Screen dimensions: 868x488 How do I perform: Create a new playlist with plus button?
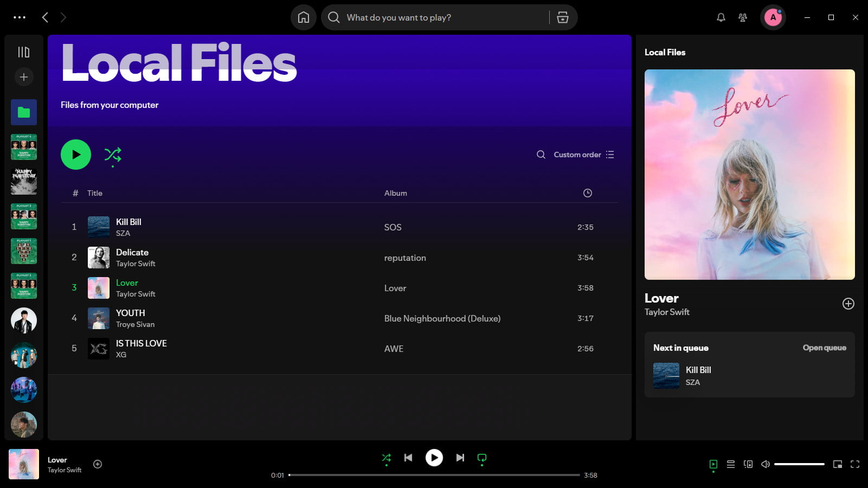24,77
